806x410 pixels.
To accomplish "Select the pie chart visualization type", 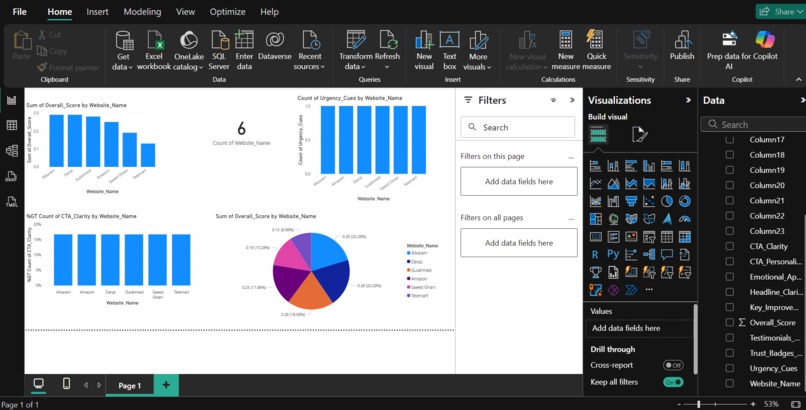I will (667, 201).
